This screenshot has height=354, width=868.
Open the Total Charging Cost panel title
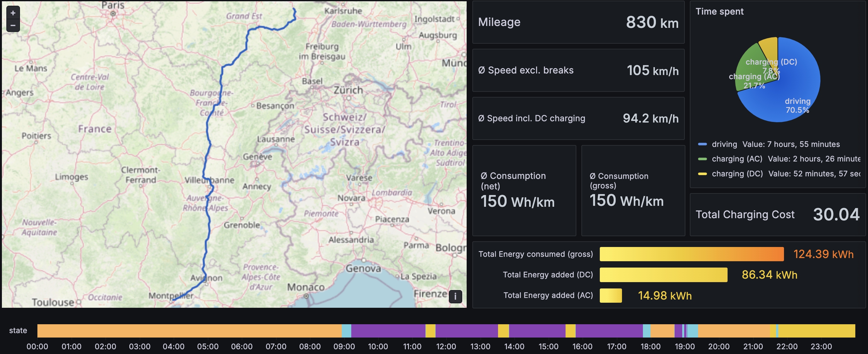[745, 215]
